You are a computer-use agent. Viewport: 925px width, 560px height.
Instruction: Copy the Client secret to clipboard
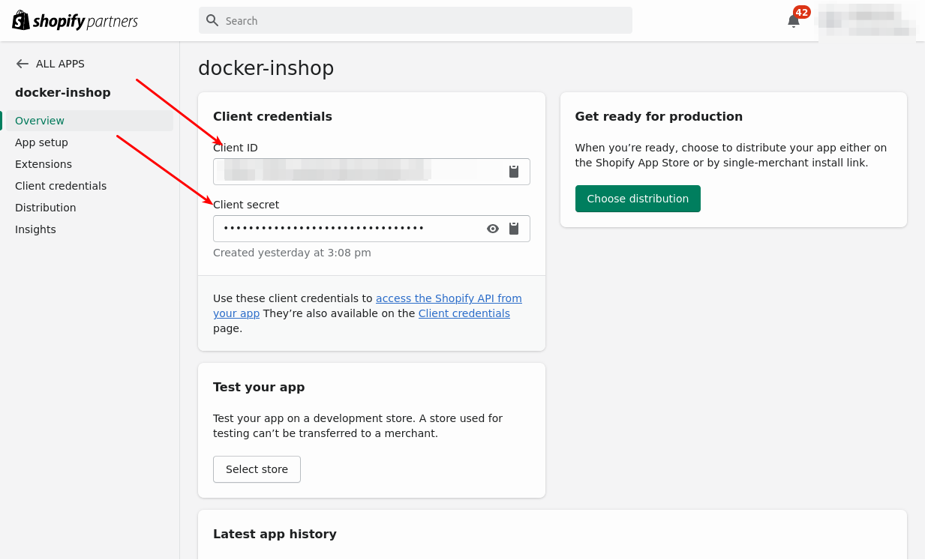(514, 229)
